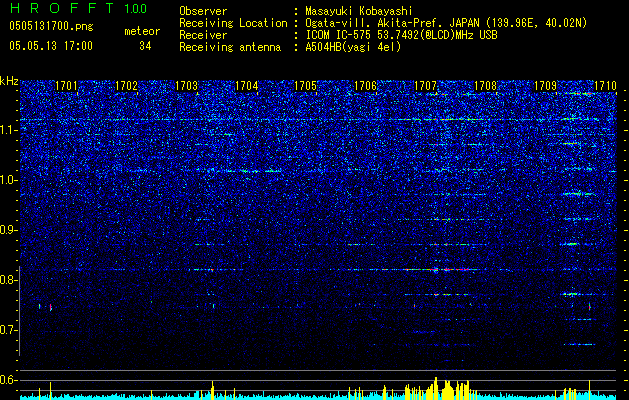Click observer name Masayuki Kobayashi
Screen dimensions: 629x400
[x=359, y=11]
